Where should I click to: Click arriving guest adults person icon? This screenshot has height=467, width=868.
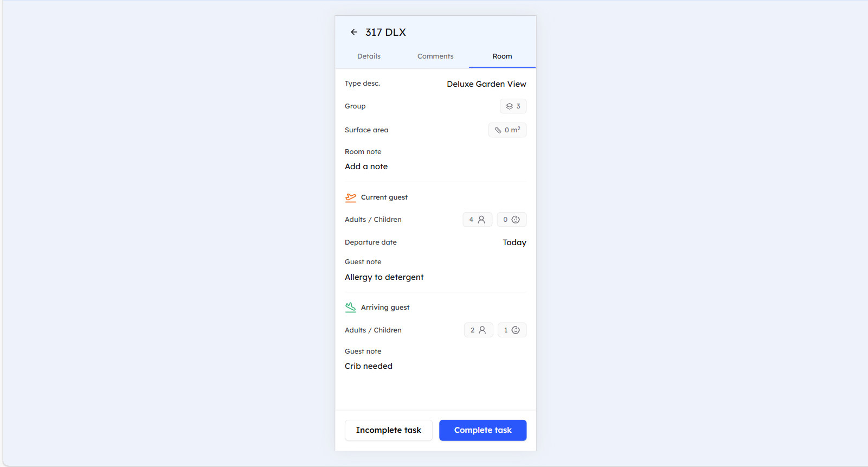482,330
